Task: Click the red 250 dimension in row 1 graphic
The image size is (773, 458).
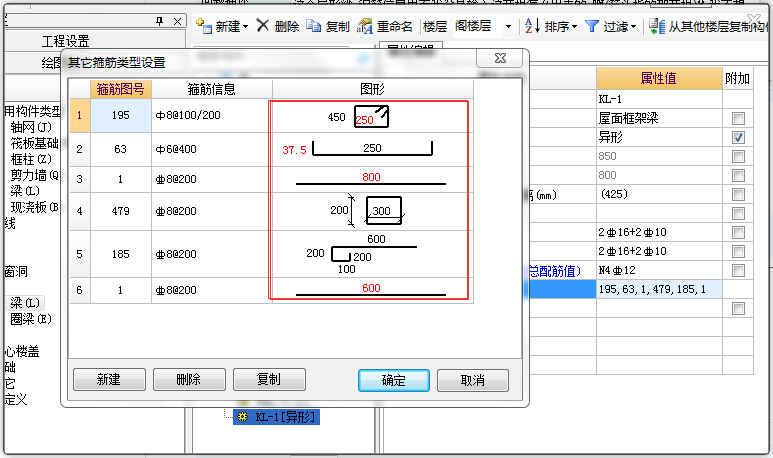Action: [364, 120]
